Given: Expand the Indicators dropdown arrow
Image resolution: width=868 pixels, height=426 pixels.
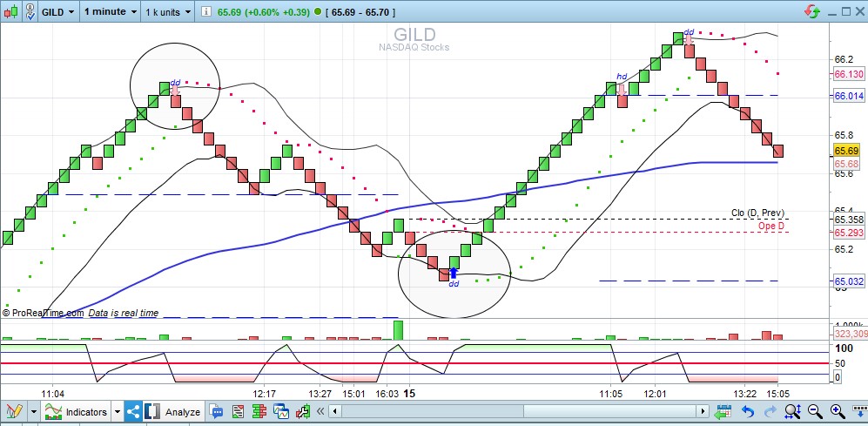Looking at the screenshot, I should pyautogui.click(x=117, y=411).
